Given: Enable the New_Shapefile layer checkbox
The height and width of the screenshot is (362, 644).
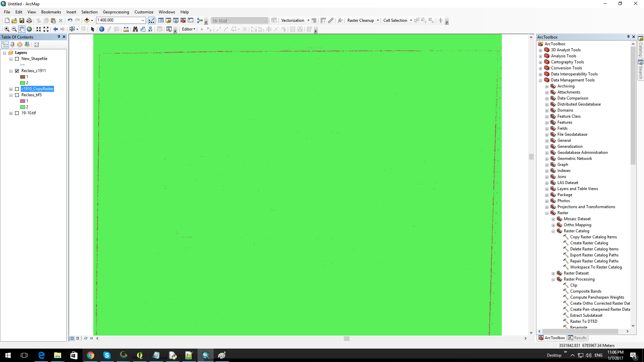Looking at the screenshot, I should pyautogui.click(x=17, y=59).
